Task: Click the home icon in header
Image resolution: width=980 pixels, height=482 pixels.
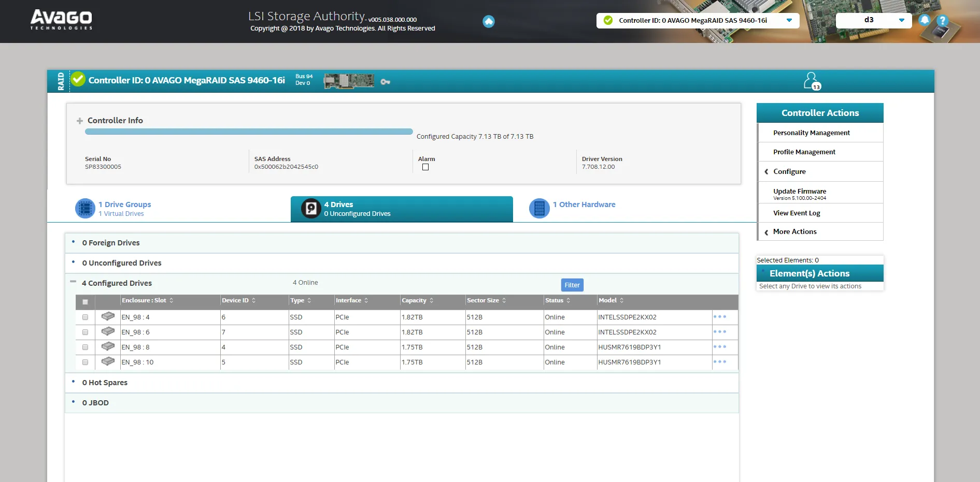Action: [x=488, y=21]
